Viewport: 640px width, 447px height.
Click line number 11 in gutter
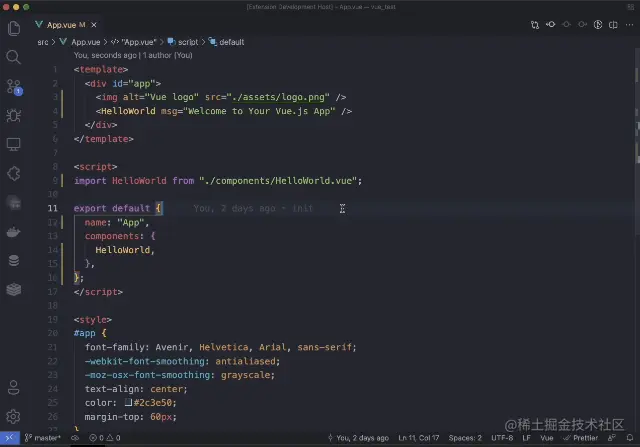(x=53, y=208)
